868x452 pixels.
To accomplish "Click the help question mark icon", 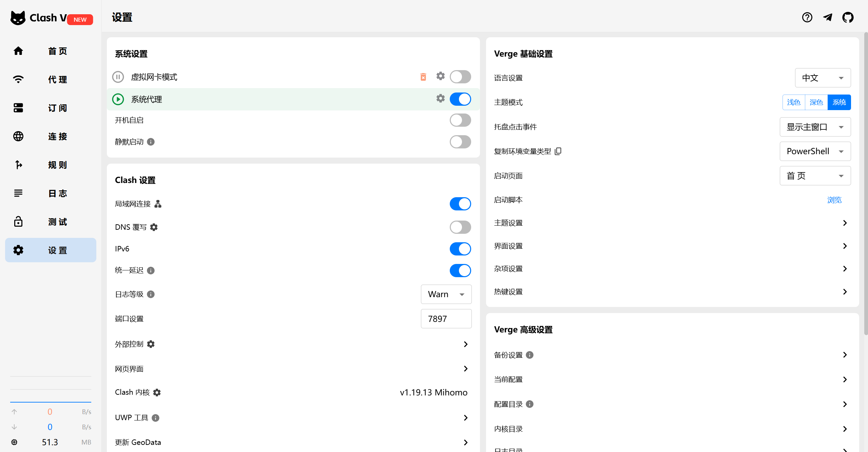I will [807, 17].
